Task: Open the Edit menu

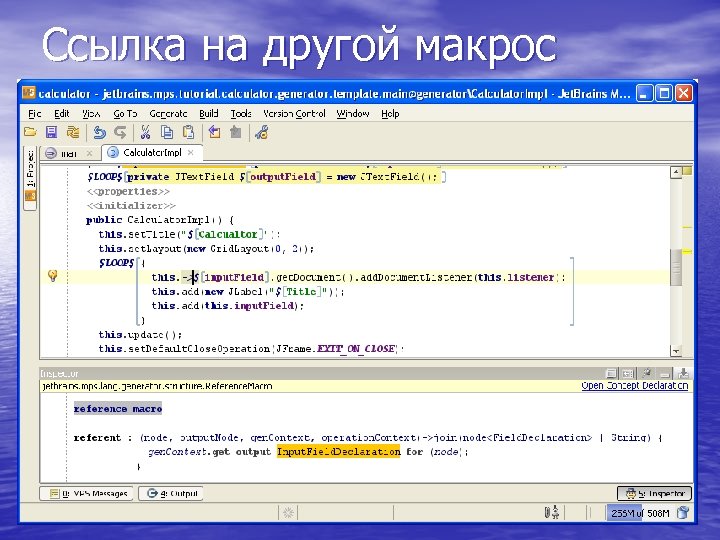Action: pos(62,113)
